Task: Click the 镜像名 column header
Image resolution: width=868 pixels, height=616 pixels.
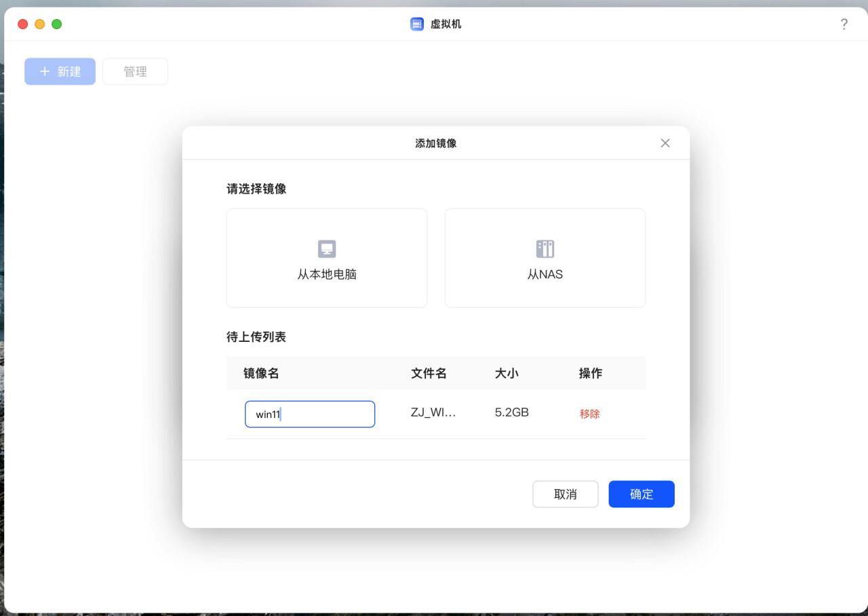Action: click(x=261, y=373)
